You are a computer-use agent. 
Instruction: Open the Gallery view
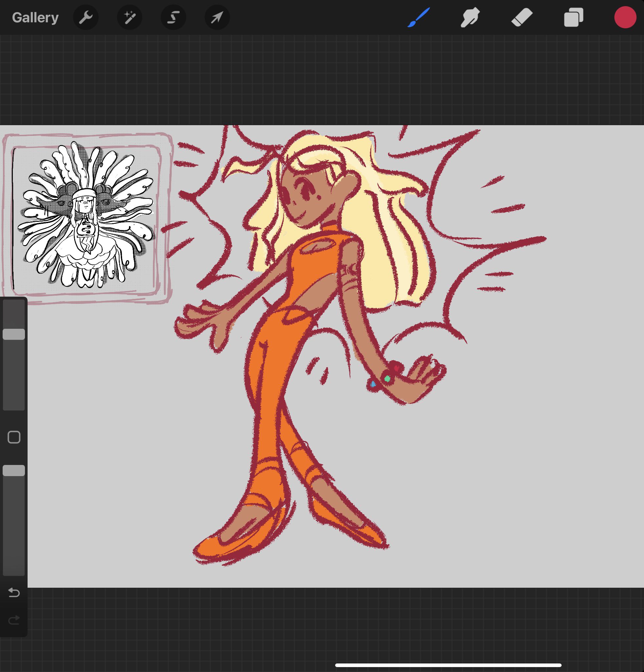(35, 17)
